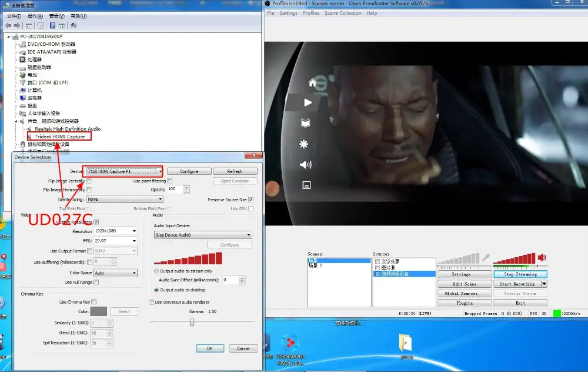Open the 查看(V) menu in Device Manager

[x=56, y=16]
